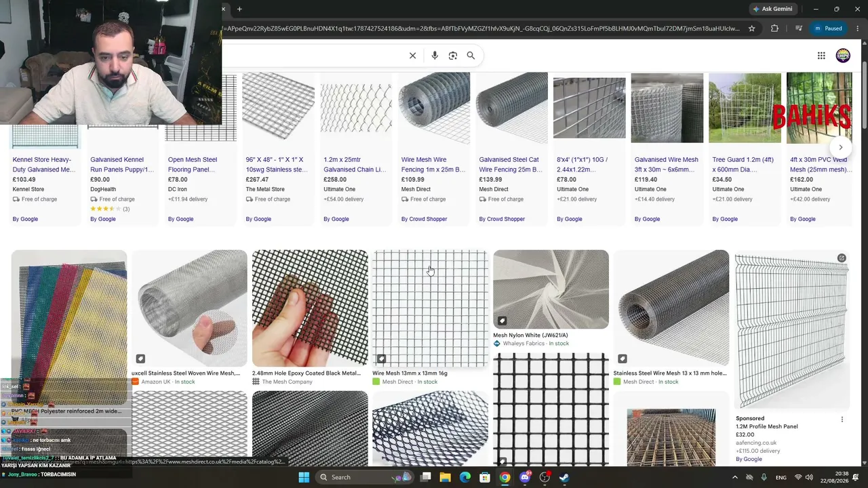Screen dimensions: 868x488
Task: Open Microsoft Store from the taskbar
Action: tap(485, 477)
